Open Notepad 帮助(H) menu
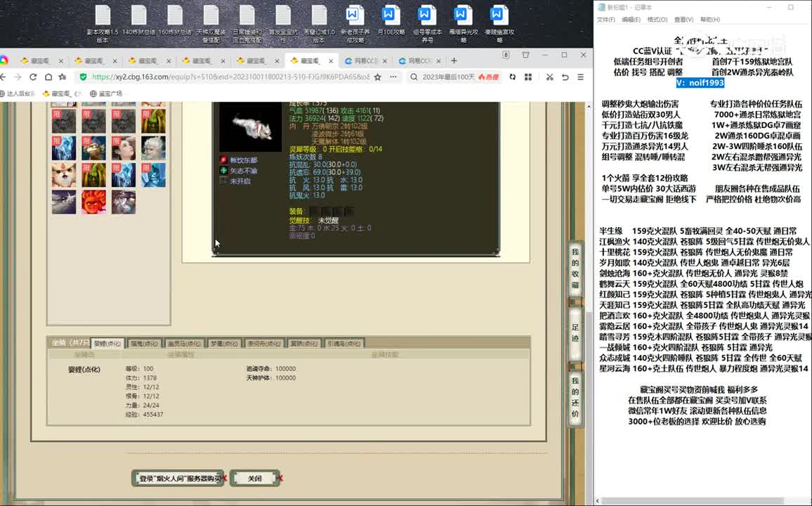812x506 pixels. 710,20
